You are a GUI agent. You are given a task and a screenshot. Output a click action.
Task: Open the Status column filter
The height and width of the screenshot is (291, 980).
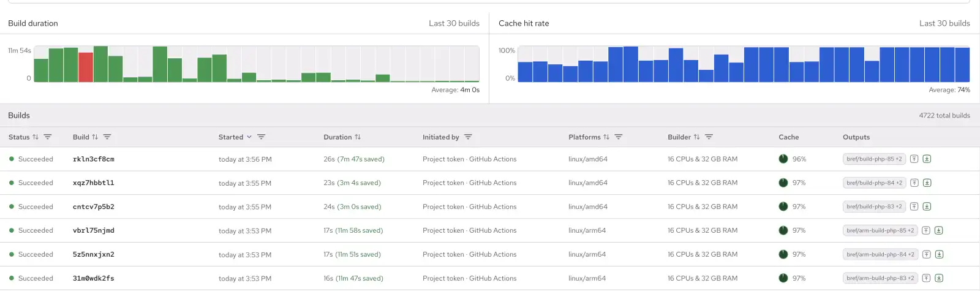click(x=48, y=137)
